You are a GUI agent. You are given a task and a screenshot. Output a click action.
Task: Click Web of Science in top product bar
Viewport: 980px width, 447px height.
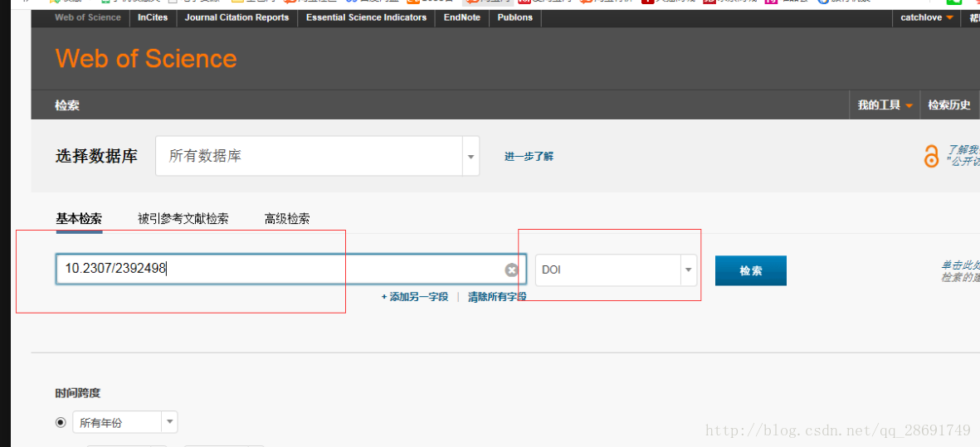pos(87,17)
